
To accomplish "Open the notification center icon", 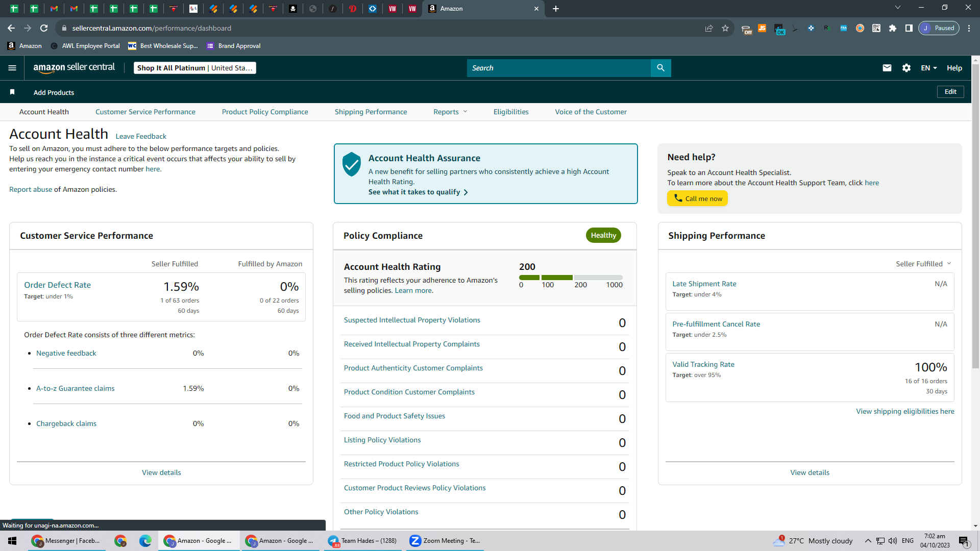I will point(964,541).
